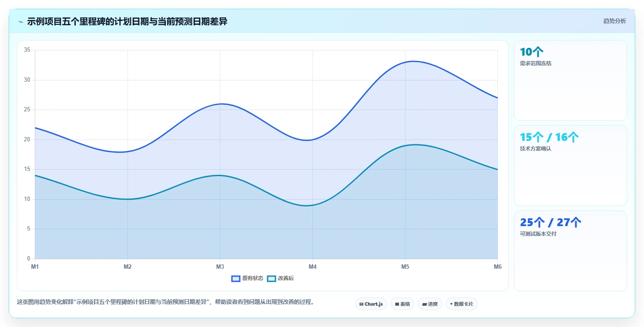Click the teal line point at M3
This screenshot has width=644, height=327.
tap(220, 175)
